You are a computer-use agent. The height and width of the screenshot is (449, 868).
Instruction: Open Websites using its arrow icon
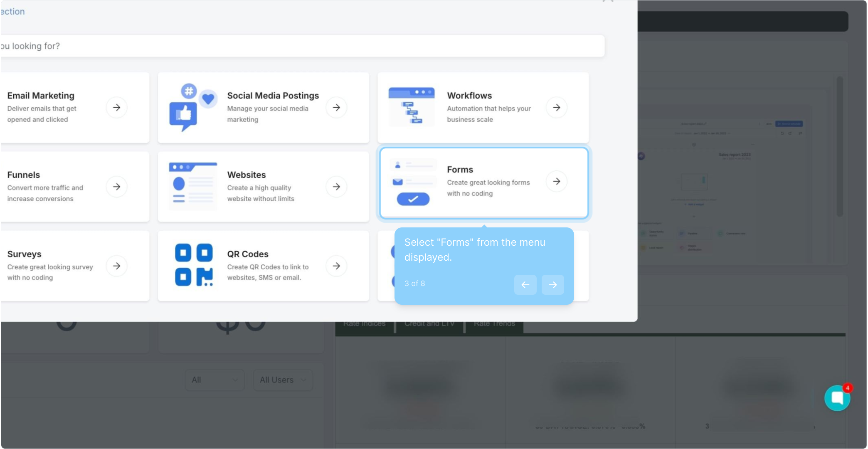[336, 187]
